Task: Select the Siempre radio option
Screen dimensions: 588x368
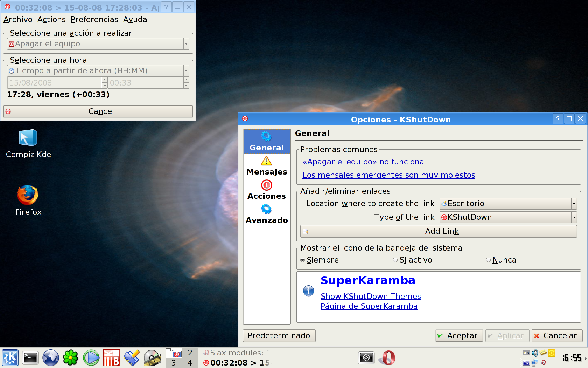Action: tap(303, 260)
